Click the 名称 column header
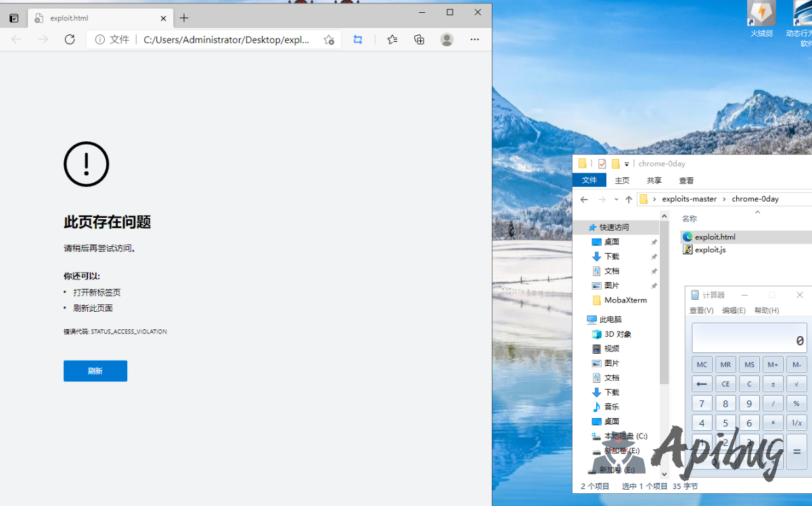This screenshot has width=812, height=506. coord(689,218)
